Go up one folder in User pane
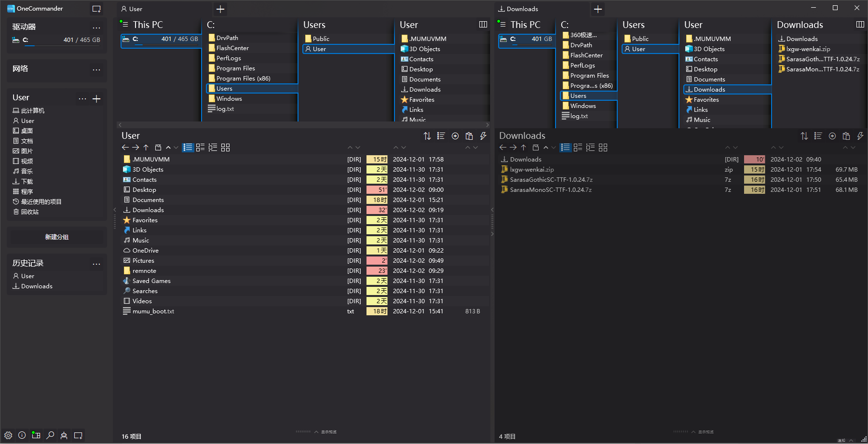The height and width of the screenshot is (444, 868). 146,148
